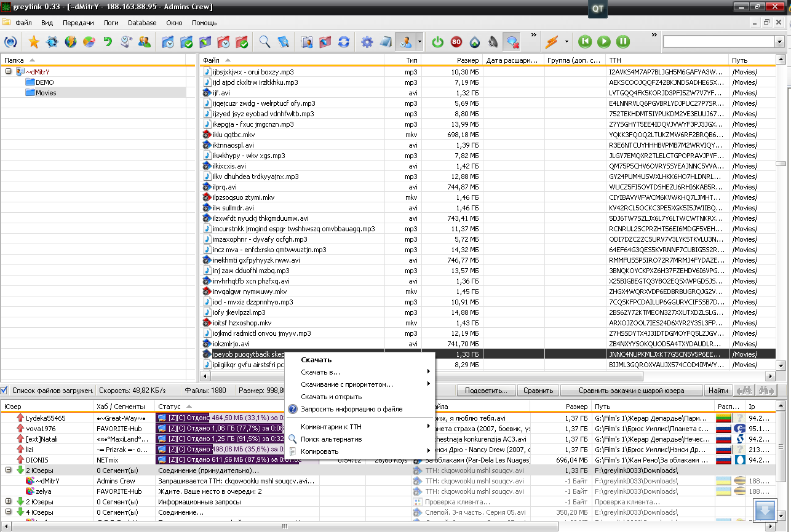
Task: Choose 'Скачать' in the context menu
Action: coord(316,360)
